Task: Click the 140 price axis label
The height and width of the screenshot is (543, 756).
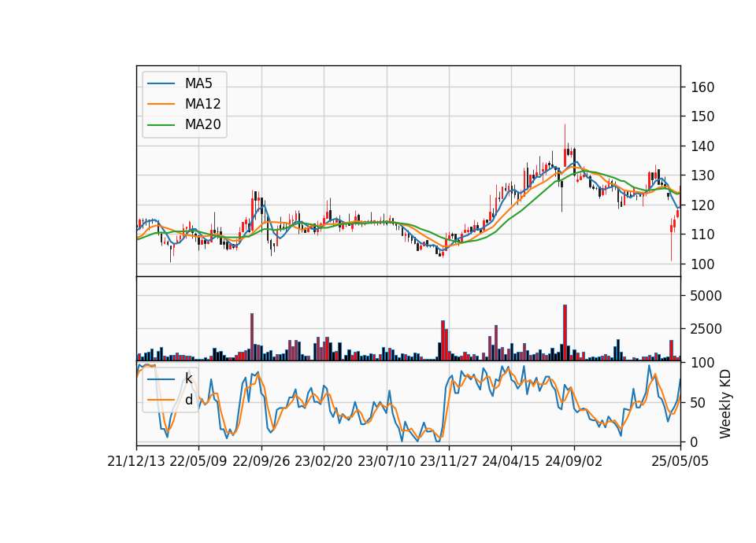Action: pos(702,146)
